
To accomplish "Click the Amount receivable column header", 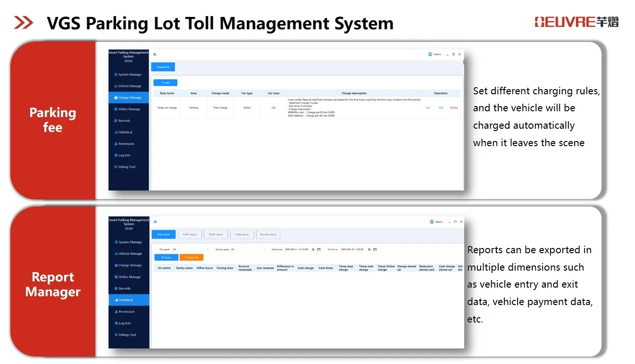I will [245, 268].
